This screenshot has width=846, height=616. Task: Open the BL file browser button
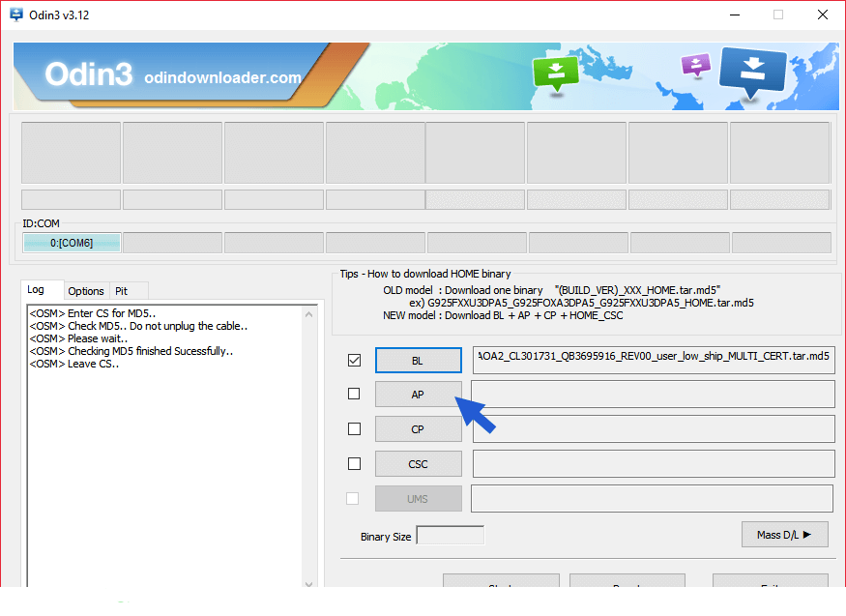418,361
